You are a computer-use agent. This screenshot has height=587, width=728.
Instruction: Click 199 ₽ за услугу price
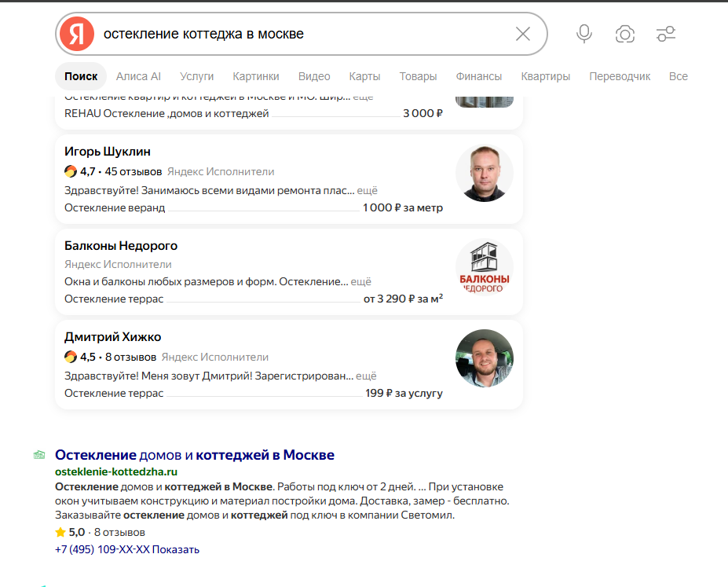click(x=404, y=393)
